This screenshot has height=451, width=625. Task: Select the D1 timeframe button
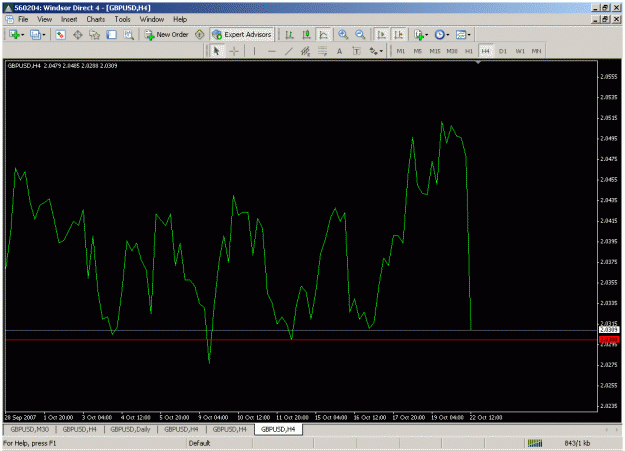point(503,51)
